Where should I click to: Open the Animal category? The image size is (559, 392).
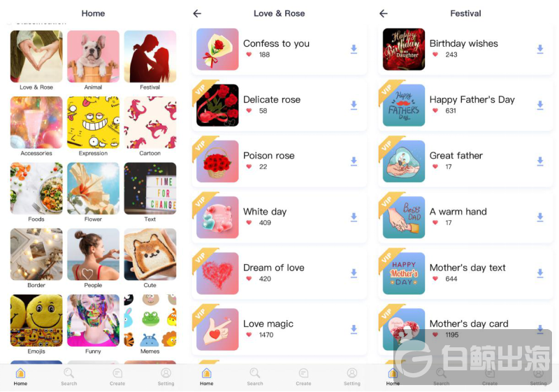point(93,60)
